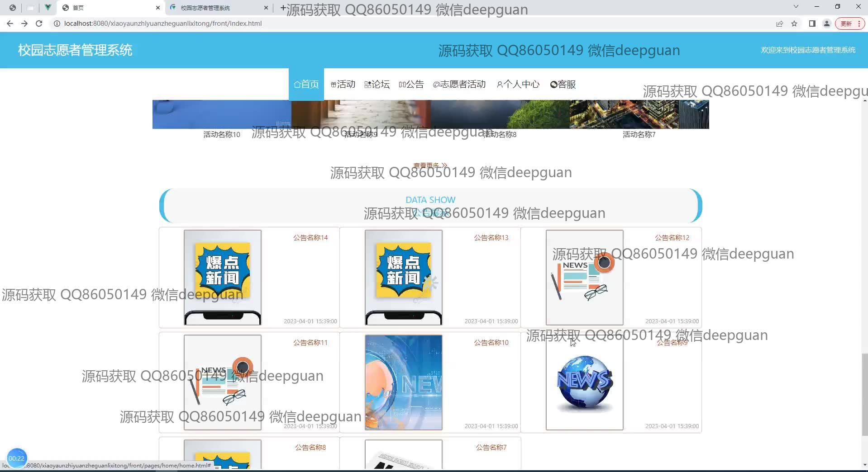Click the page vertical scrollbar thumb
The height and width of the screenshot is (472, 868).
865,395
